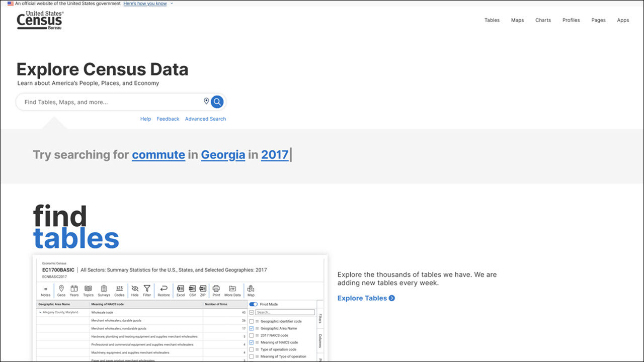Open Geos in the table toolbar
The height and width of the screenshot is (362, 644).
pos(61,291)
